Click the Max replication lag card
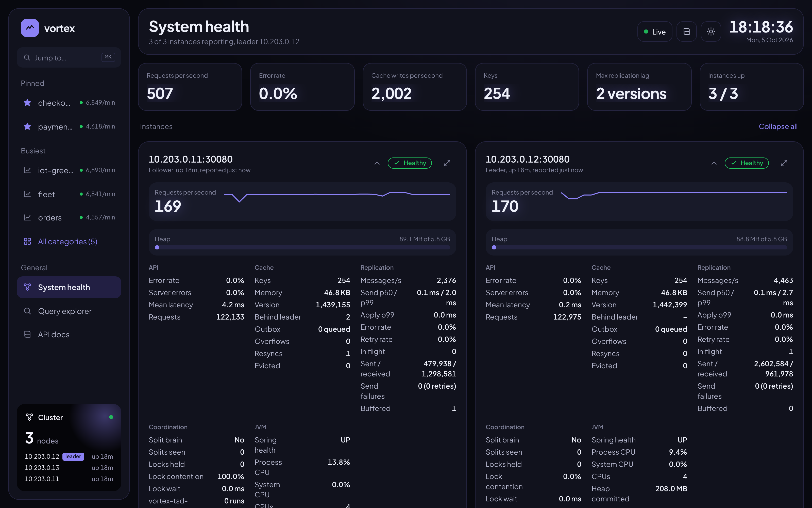812x508 pixels. tap(639, 87)
